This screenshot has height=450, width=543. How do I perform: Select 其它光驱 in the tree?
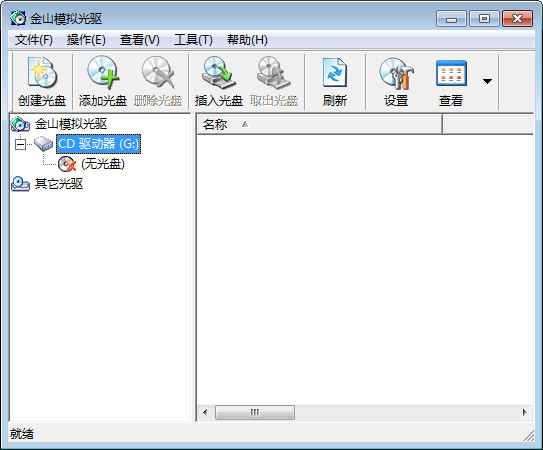point(59,184)
